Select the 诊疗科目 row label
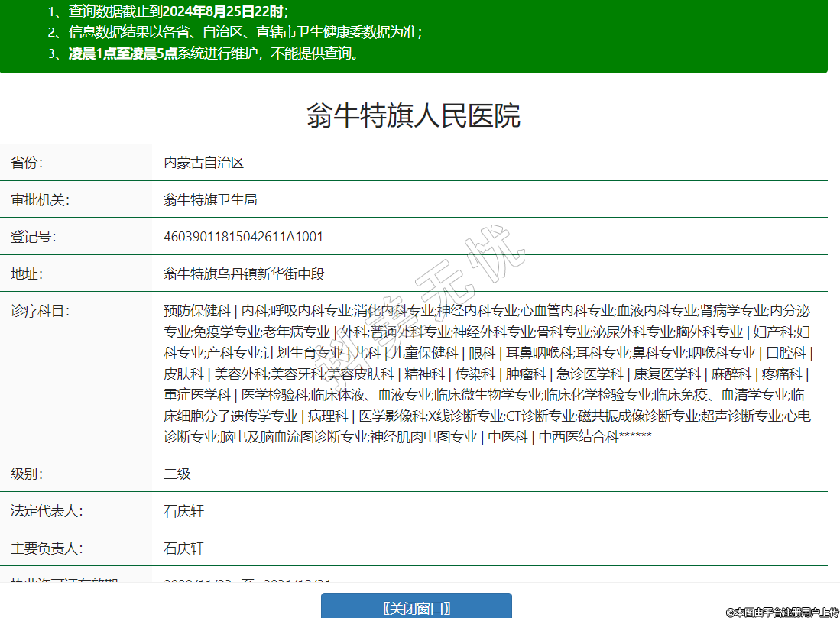The image size is (840, 618). (x=40, y=311)
